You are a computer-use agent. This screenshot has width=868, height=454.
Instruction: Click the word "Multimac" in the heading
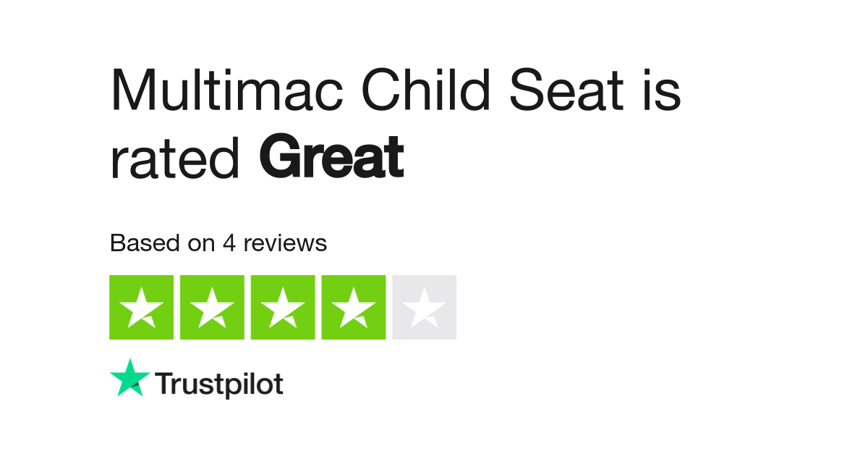[226, 91]
